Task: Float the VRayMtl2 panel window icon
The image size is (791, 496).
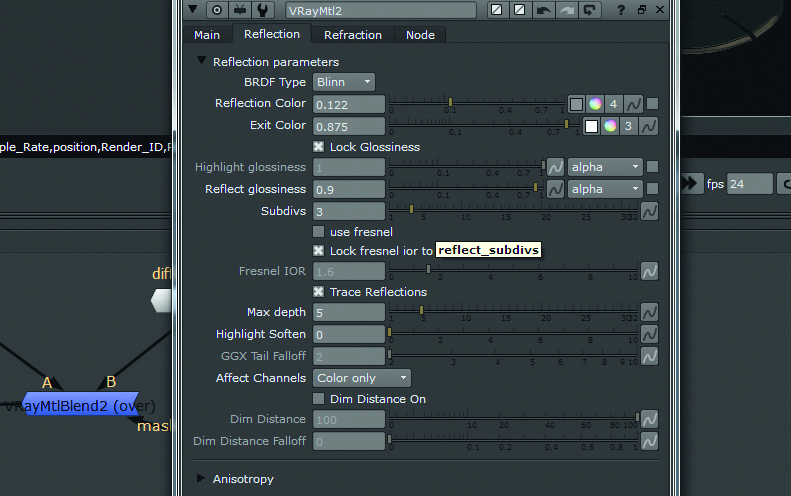Action: coord(642,10)
